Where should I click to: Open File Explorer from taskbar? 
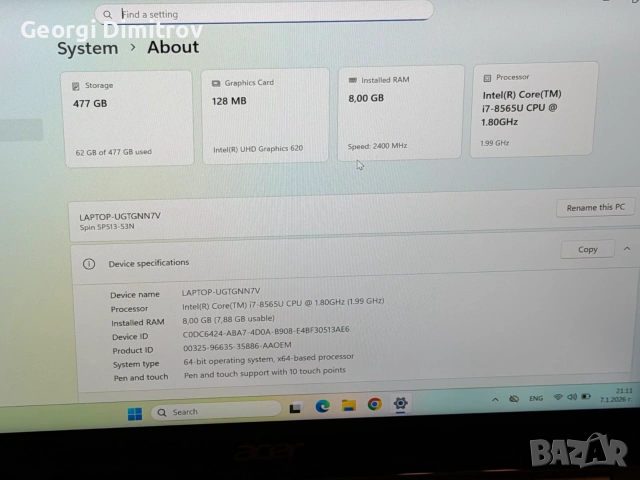coord(349,405)
